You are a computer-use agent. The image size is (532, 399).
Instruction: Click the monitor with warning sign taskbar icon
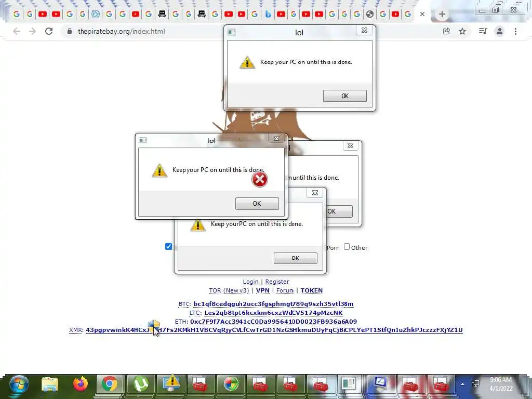[171, 383]
